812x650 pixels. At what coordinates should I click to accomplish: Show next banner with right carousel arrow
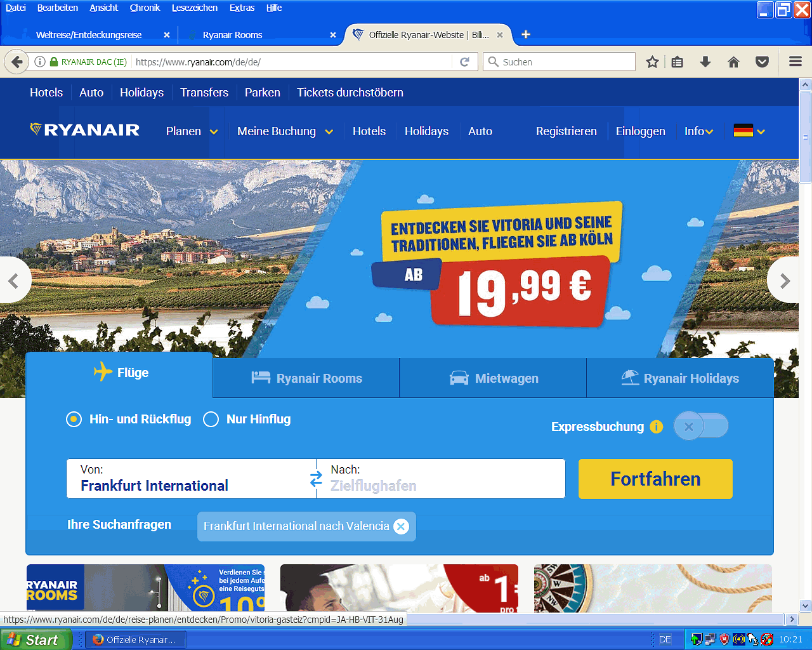[x=785, y=280]
